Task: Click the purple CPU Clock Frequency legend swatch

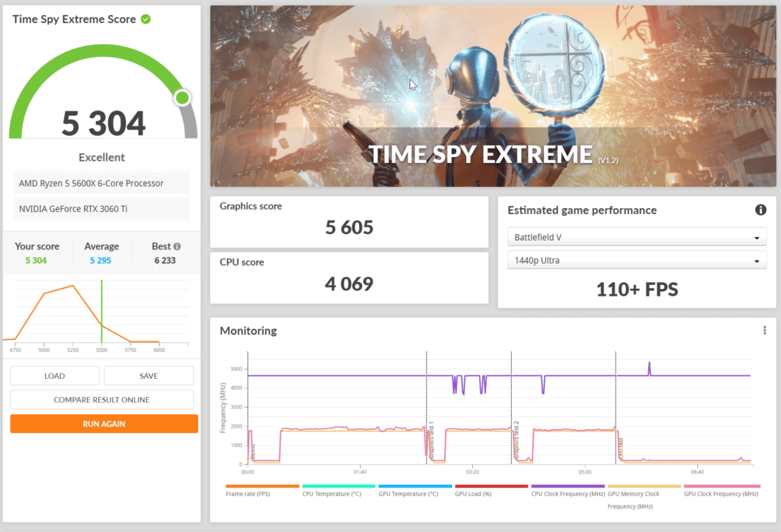Action: click(567, 486)
